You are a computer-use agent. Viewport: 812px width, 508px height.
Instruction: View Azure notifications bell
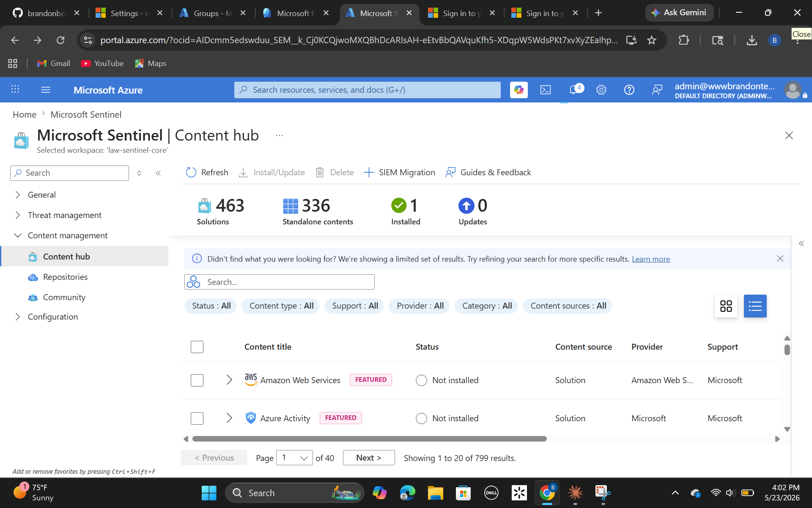click(574, 90)
